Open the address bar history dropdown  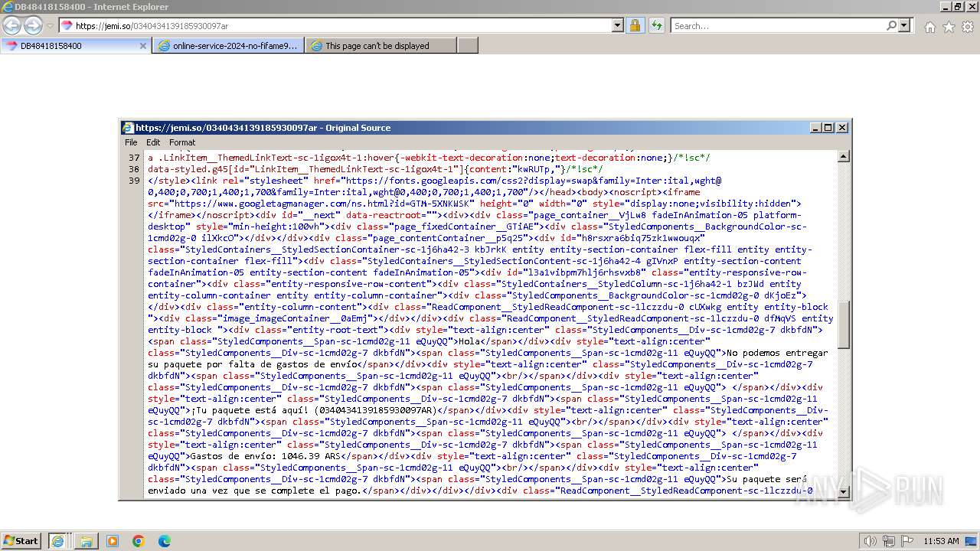point(618,25)
